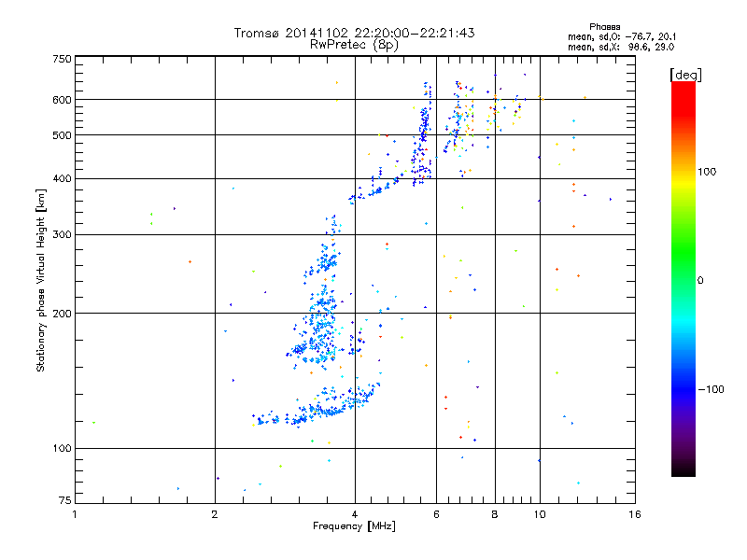
Task: Click the y-axis tick label '500'
Action: pos(62,135)
